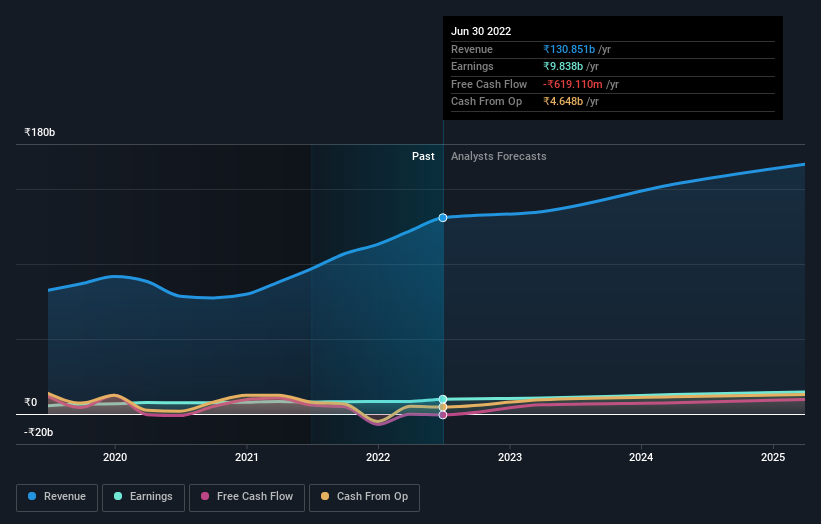The width and height of the screenshot is (821, 524).
Task: Click the Revenue row label in tooltip
Action: point(472,49)
